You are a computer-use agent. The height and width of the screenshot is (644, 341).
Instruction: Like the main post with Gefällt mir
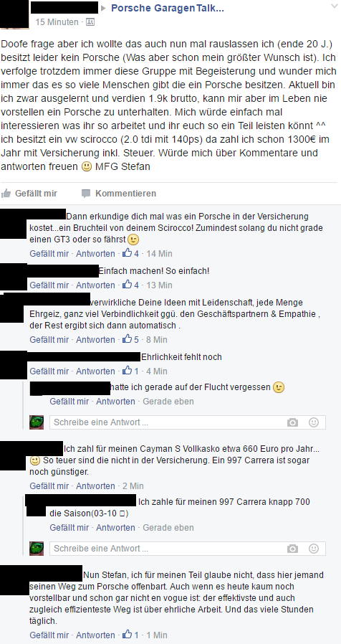point(36,193)
